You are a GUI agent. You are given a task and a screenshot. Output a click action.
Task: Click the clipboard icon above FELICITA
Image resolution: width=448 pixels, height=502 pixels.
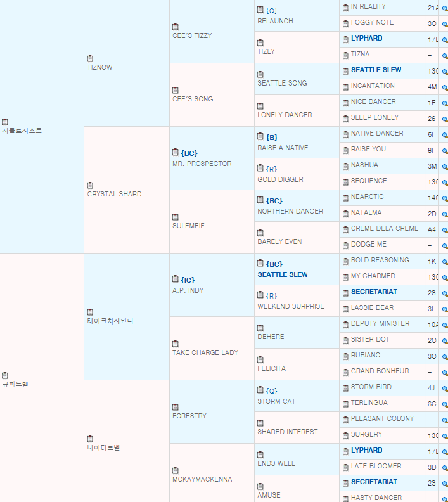[x=260, y=359]
